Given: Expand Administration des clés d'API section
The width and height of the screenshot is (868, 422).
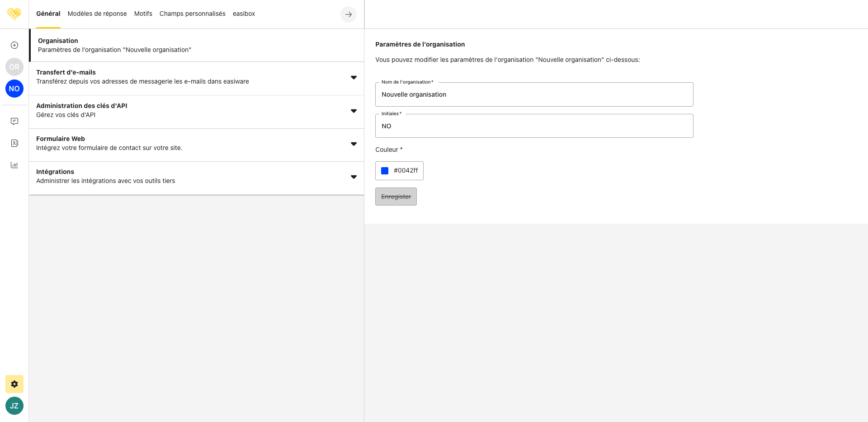Looking at the screenshot, I should pyautogui.click(x=354, y=111).
